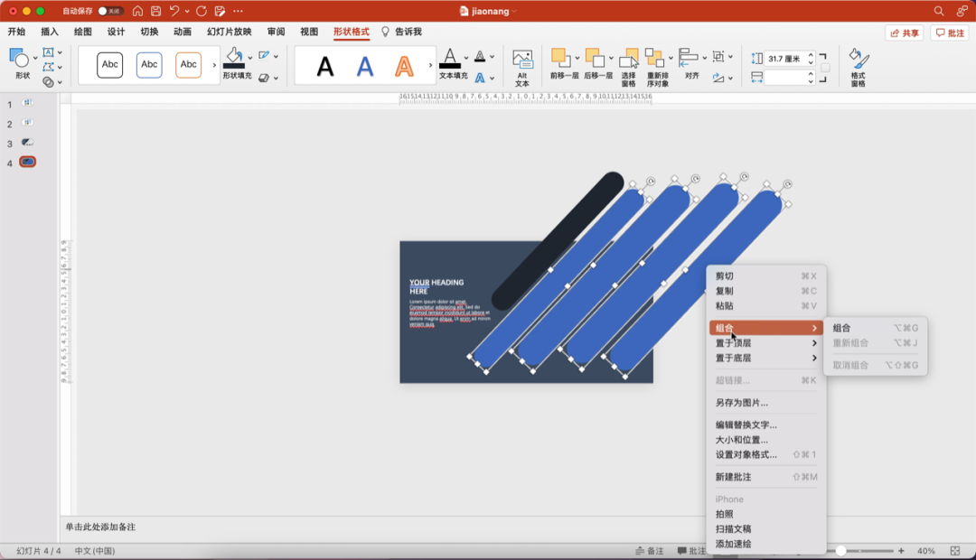
Task: Click the Text Fill letter A icon
Action: click(450, 58)
